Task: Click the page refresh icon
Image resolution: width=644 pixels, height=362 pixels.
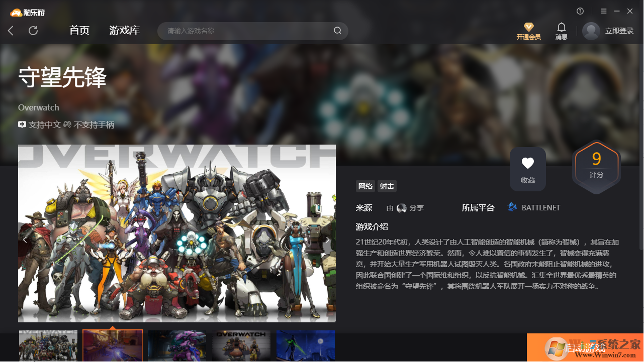Action: click(x=33, y=31)
